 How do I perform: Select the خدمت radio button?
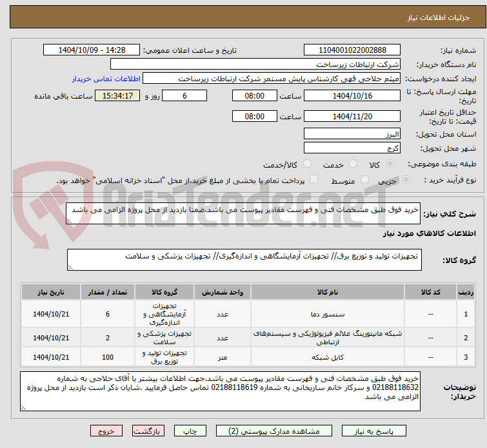pos(353,164)
